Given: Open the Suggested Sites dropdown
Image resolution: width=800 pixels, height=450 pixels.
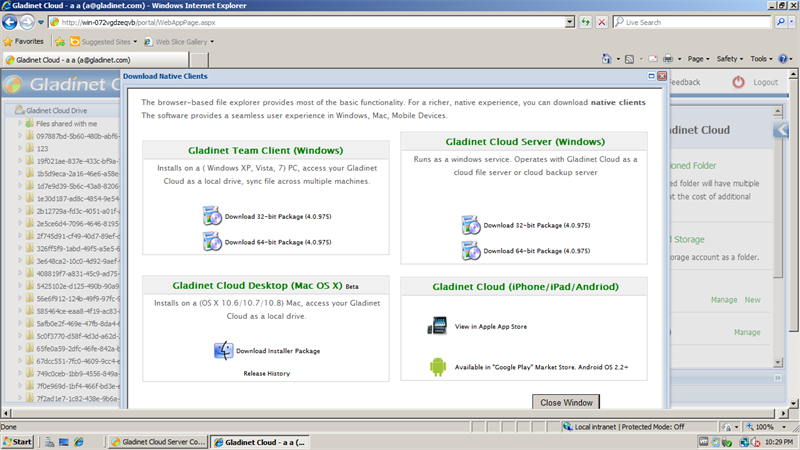Looking at the screenshot, I should click(x=135, y=42).
